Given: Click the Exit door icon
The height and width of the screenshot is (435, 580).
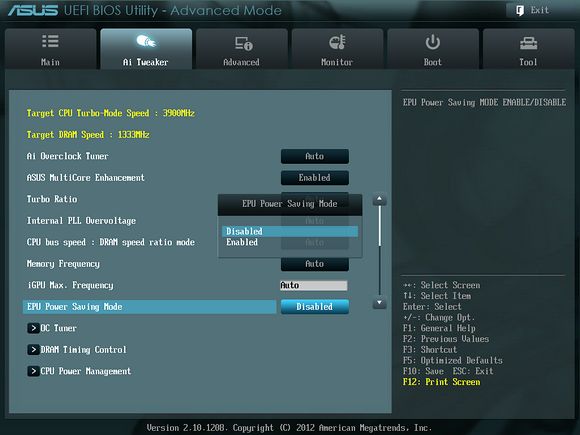Looking at the screenshot, I should tap(520, 10).
